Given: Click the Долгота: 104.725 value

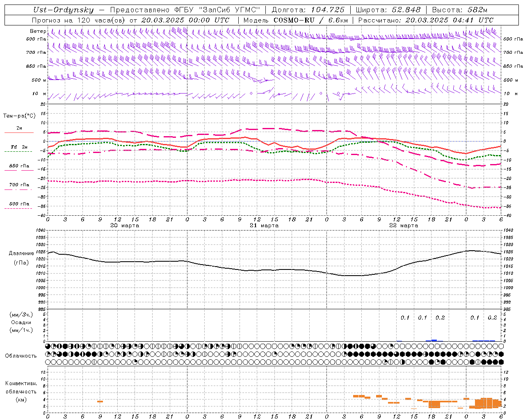Looking at the screenshot, I should [x=308, y=10].
